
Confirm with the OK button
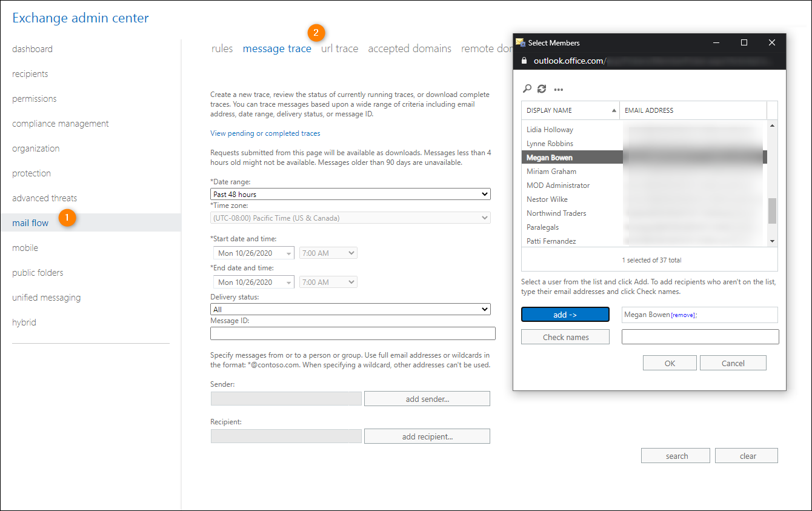click(x=670, y=363)
